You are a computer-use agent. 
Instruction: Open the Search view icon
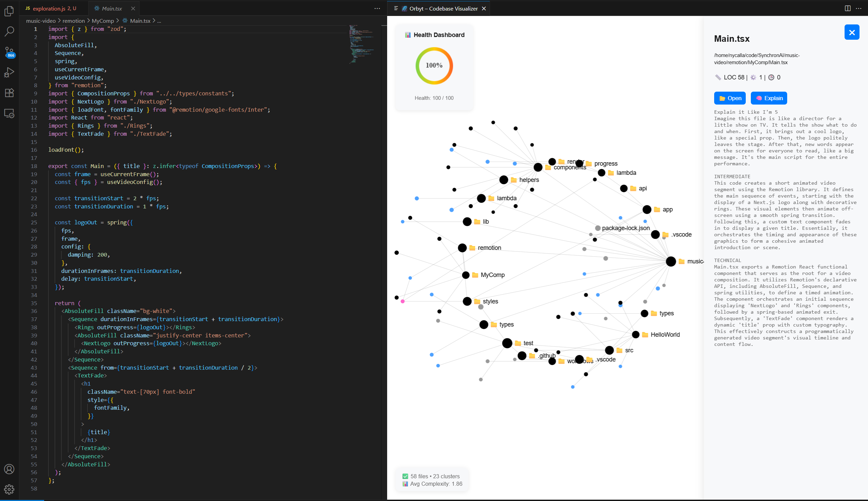tap(9, 31)
